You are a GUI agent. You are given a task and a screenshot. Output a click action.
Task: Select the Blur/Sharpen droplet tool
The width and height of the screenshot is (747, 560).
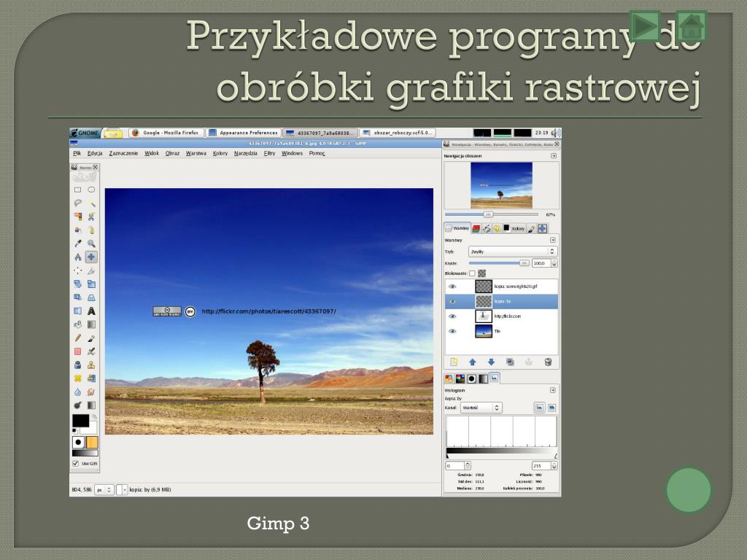coord(77,392)
